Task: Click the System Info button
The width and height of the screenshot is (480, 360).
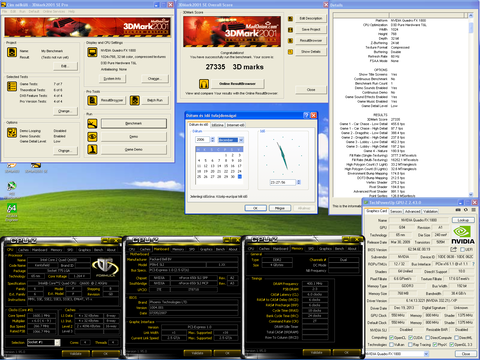Action: click(112, 79)
